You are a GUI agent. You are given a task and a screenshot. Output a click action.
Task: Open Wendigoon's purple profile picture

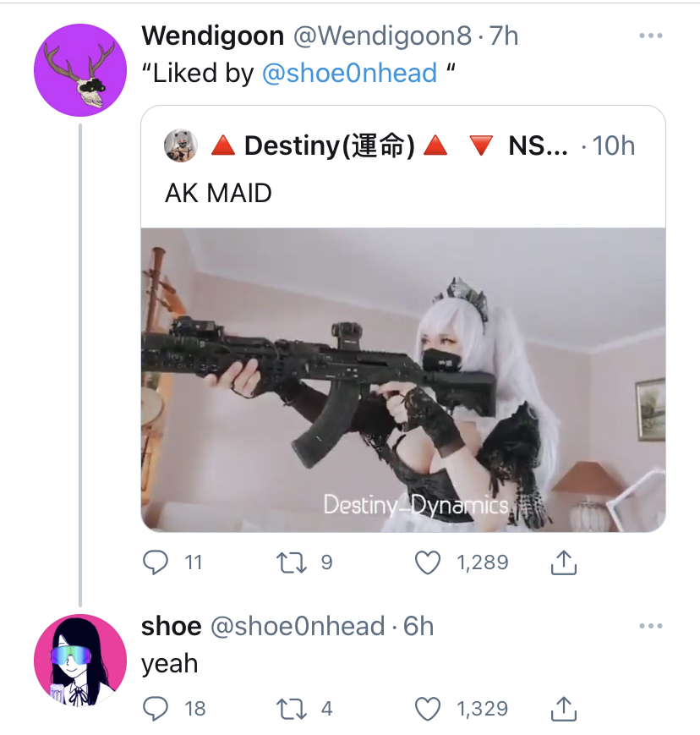pyautogui.click(x=80, y=70)
